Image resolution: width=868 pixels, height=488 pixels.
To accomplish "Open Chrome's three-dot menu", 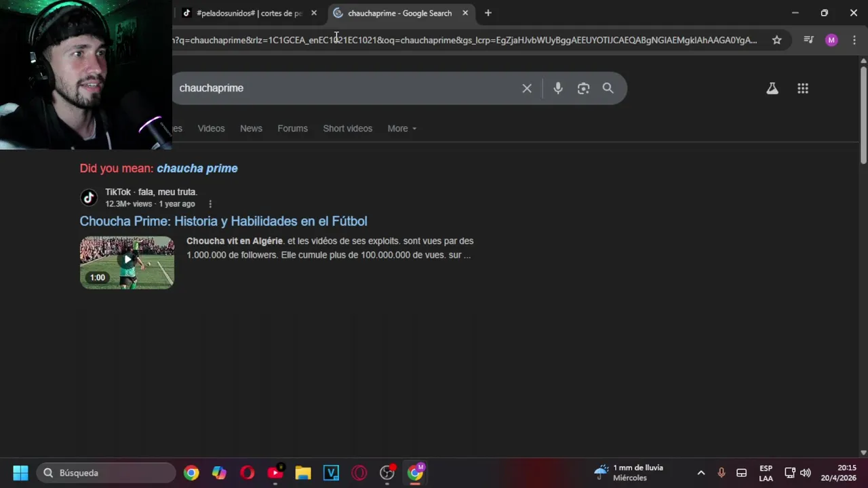I will (x=854, y=40).
